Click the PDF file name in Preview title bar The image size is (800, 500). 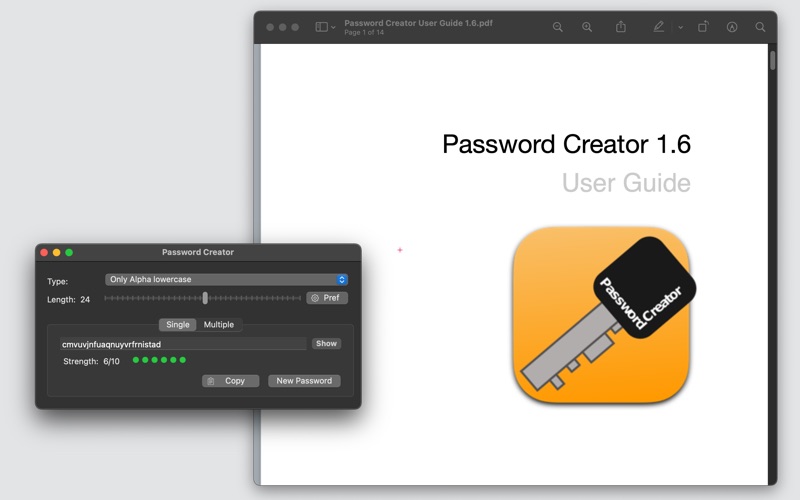[x=418, y=23]
